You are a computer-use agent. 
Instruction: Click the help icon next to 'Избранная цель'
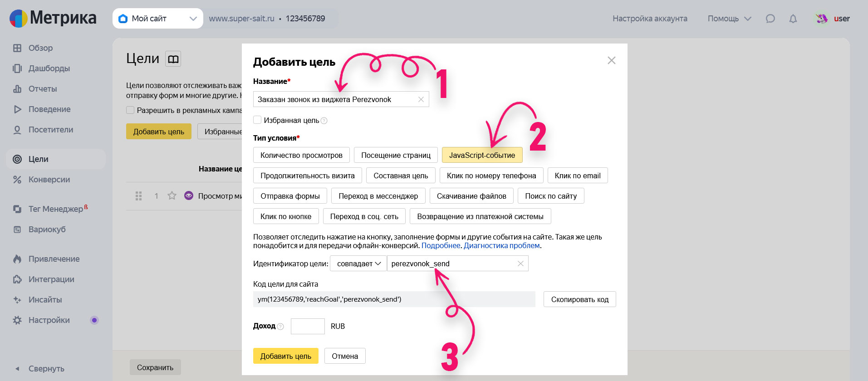point(324,121)
